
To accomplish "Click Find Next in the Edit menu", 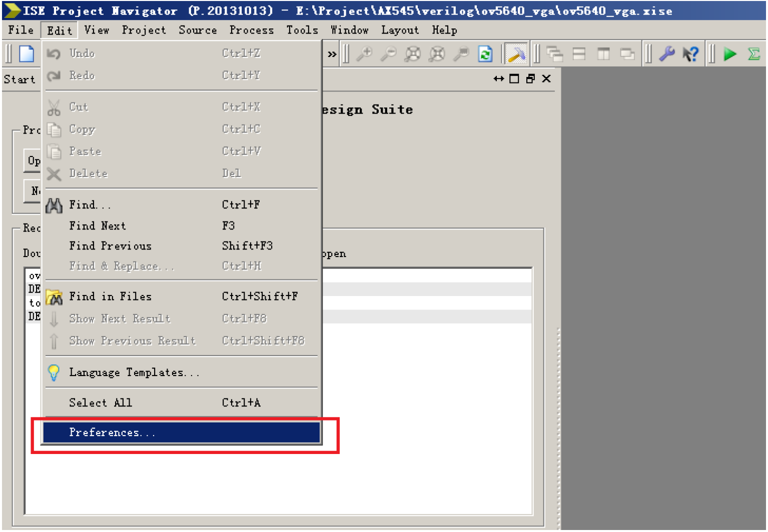I will click(x=98, y=225).
